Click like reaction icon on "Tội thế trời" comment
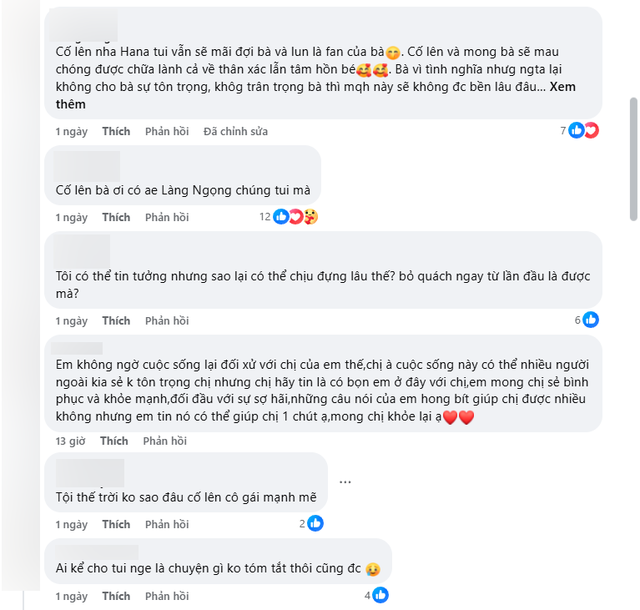Screen dimensions: 640x610 (315, 523)
